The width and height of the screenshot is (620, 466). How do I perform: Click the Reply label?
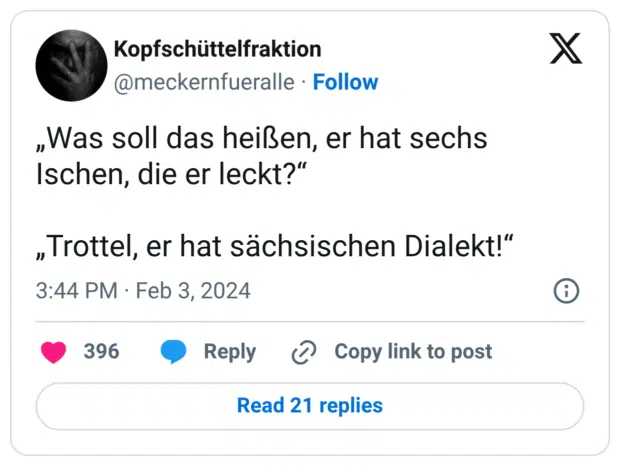229,351
